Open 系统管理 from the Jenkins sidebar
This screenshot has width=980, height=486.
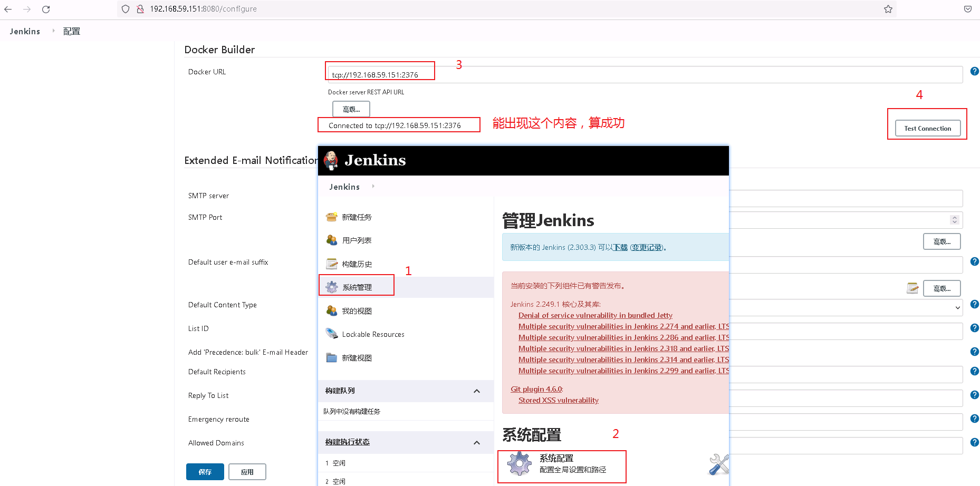356,287
